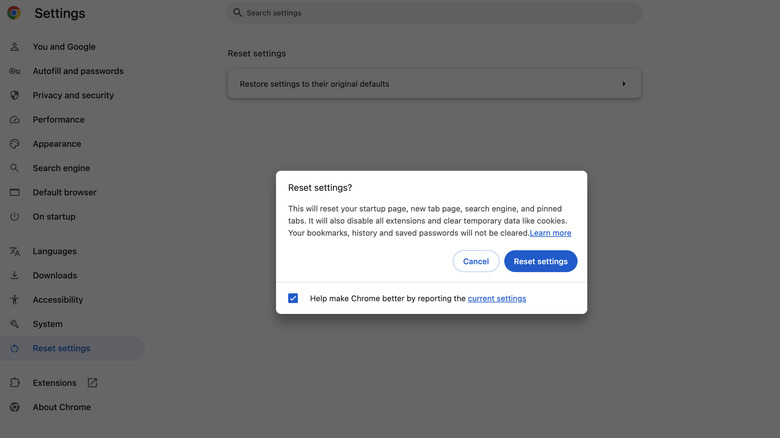Click the speedometer icon for Performance
Screen dimensions: 780x438
[x=14, y=119]
